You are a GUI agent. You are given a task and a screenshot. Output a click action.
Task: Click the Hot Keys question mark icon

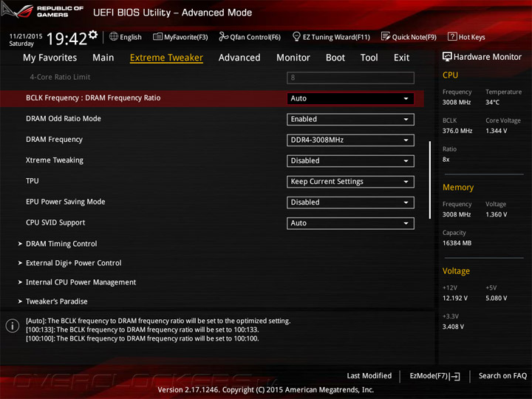(452, 36)
